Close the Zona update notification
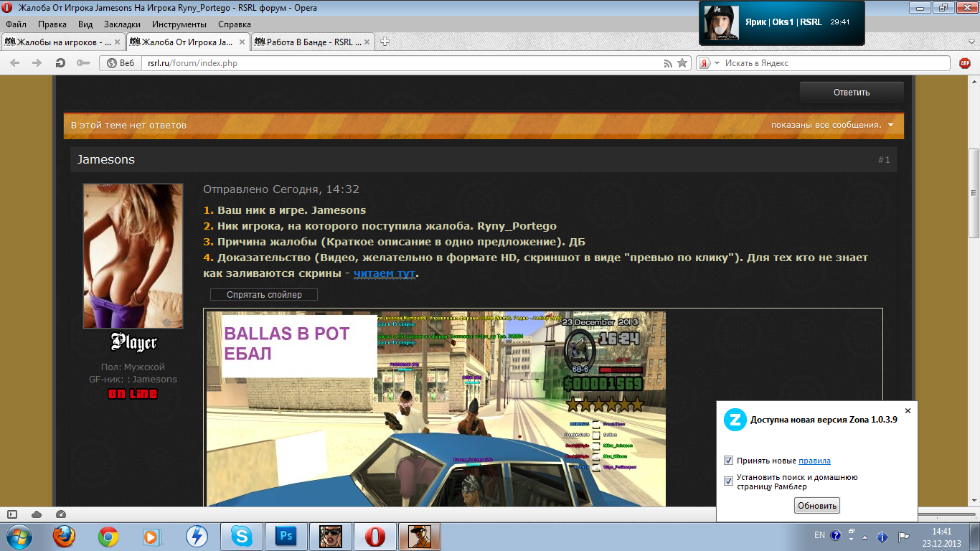 click(x=908, y=411)
